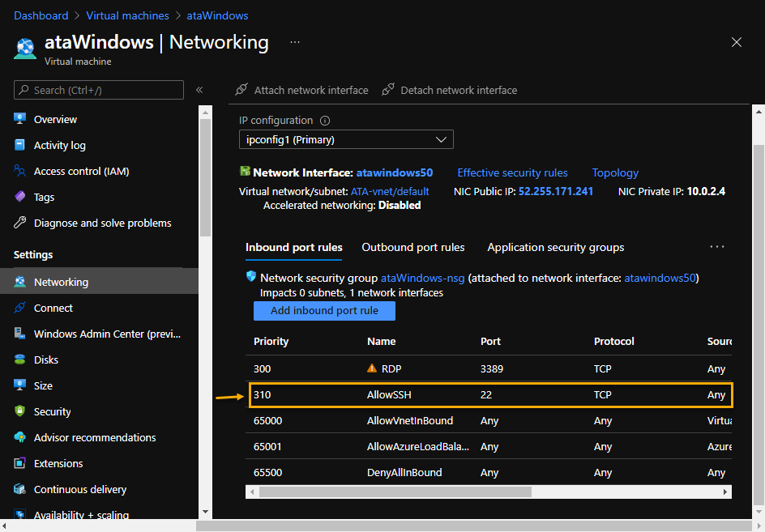Select the AllowAzureLoadBala... rule

(417, 446)
